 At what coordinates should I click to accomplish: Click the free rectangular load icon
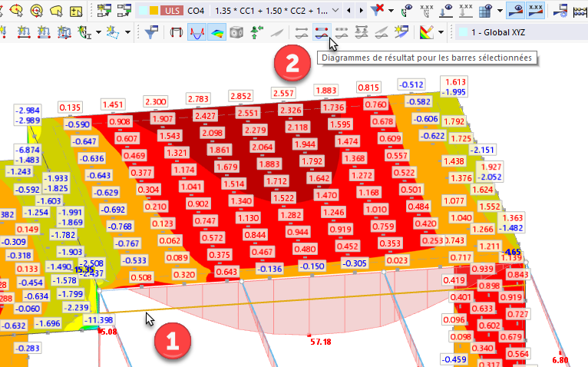[113, 32]
